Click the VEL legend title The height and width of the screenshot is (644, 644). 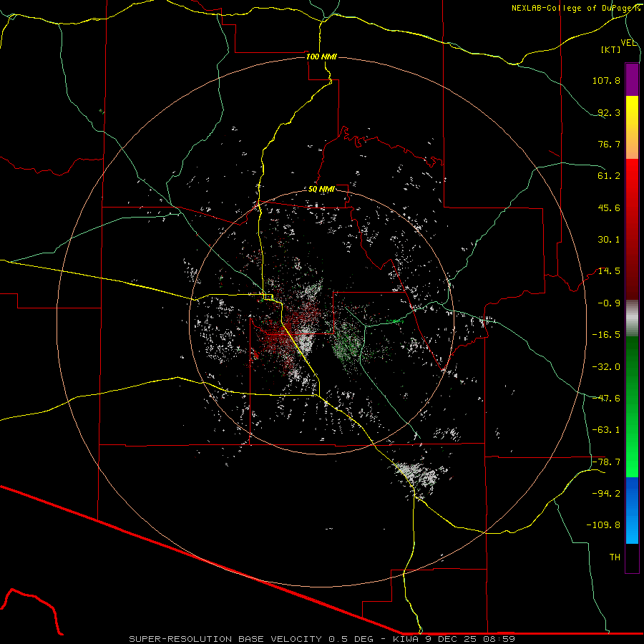[x=629, y=42]
